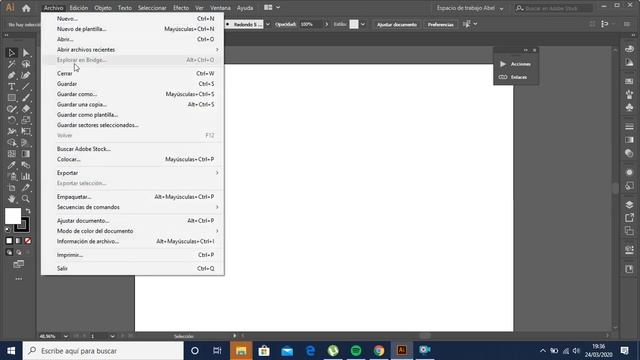This screenshot has width=640, height=360.
Task: Set paint mode to Color
Action: pyautogui.click(x=9, y=241)
